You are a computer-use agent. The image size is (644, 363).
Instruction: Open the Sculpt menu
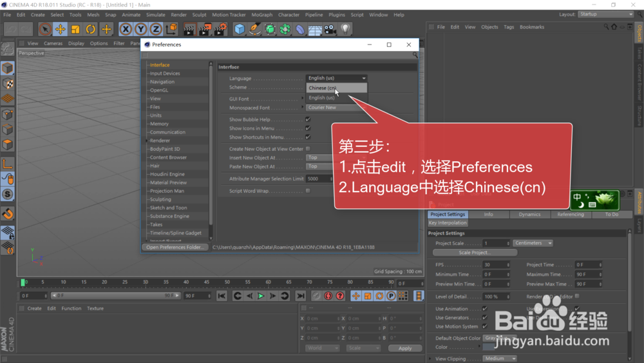(199, 15)
